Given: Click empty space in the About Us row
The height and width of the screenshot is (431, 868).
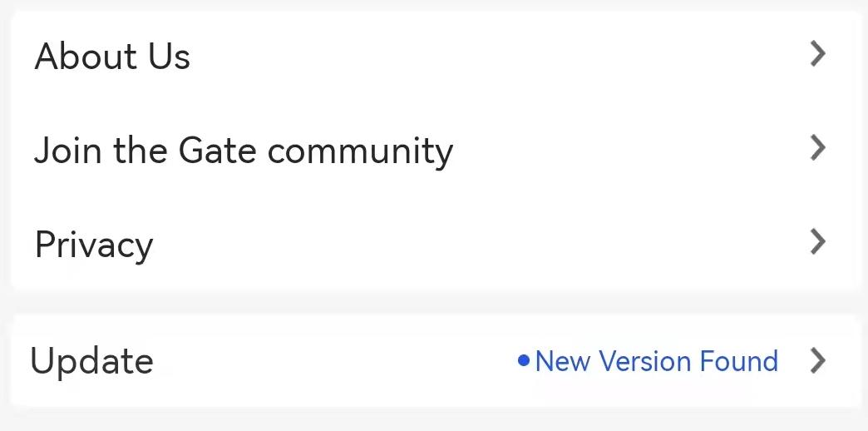Looking at the screenshot, I should click(x=499, y=57).
